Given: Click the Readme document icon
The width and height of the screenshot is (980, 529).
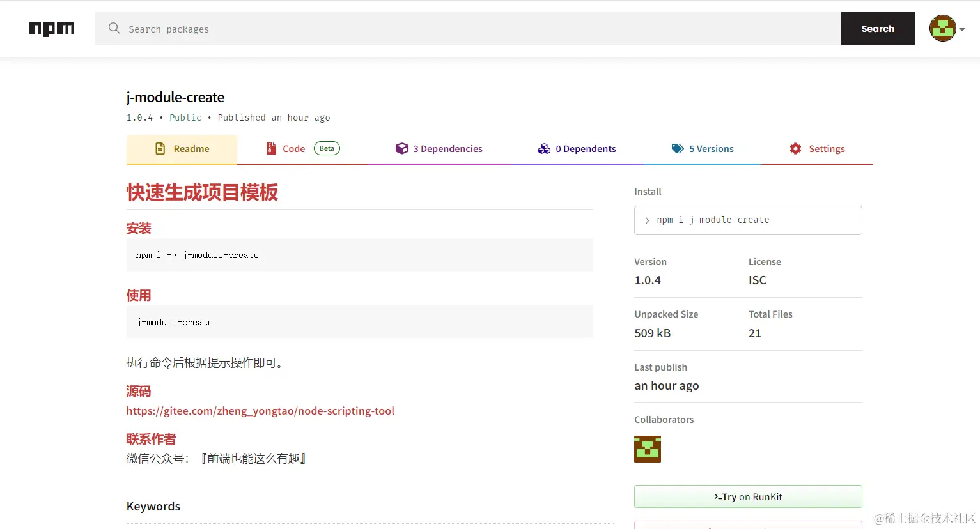Looking at the screenshot, I should coord(160,149).
